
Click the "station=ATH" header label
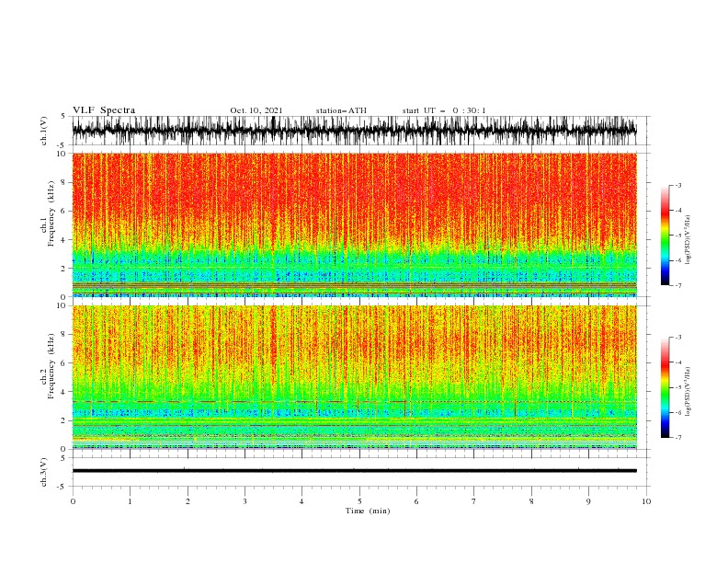click(341, 110)
